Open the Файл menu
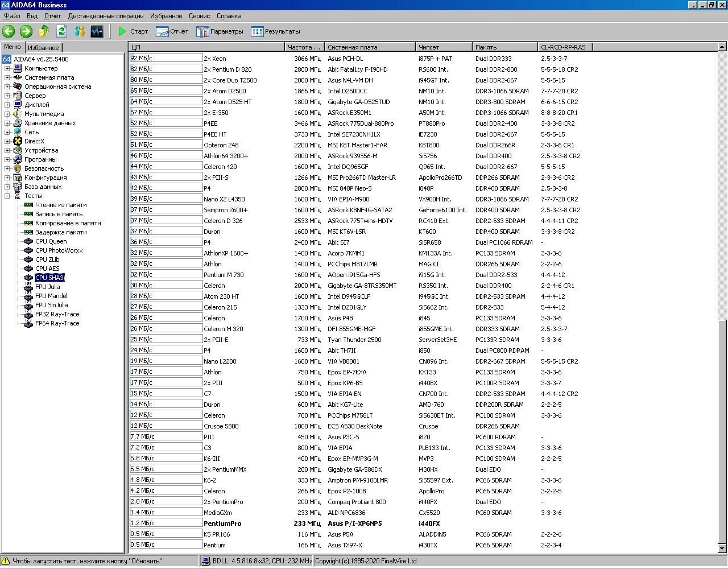Image resolution: width=728 pixels, height=569 pixels. point(12,16)
